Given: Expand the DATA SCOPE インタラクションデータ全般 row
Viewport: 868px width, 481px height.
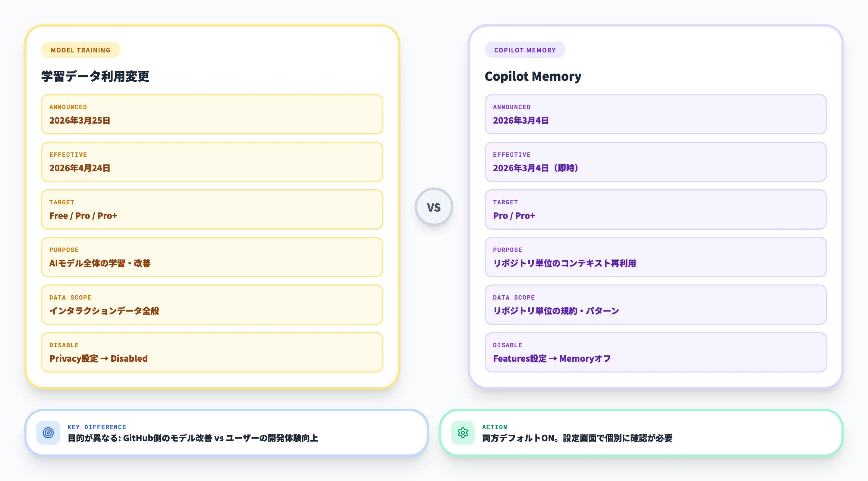Looking at the screenshot, I should [x=212, y=305].
